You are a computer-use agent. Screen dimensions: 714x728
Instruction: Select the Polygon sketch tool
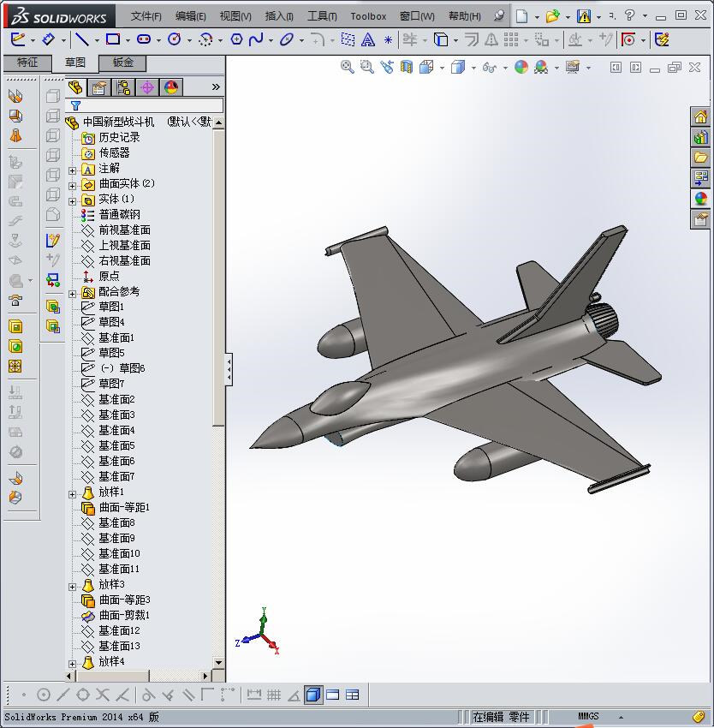pyautogui.click(x=236, y=40)
